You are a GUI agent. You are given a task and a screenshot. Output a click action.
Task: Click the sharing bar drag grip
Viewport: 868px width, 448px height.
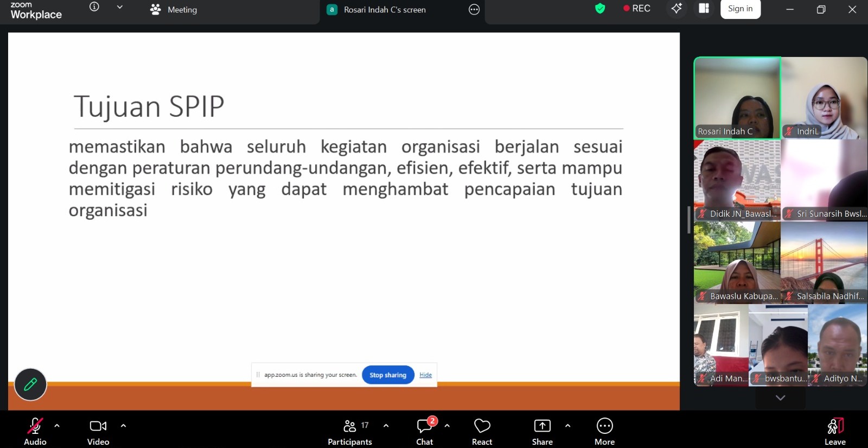[258, 375]
